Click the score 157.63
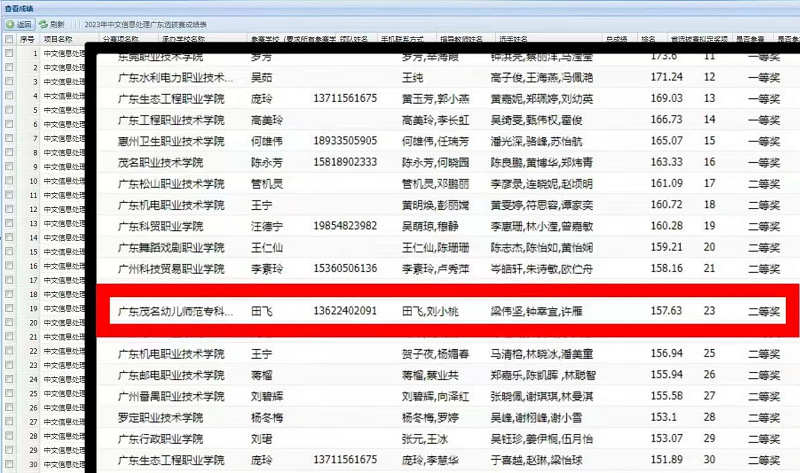 click(666, 311)
